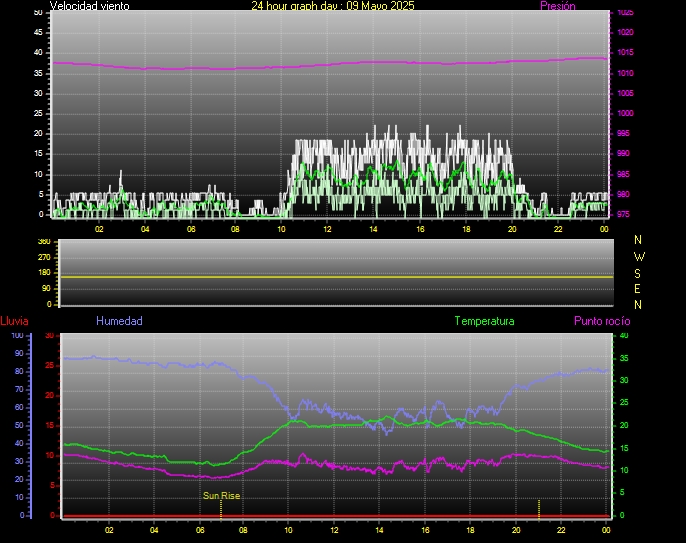Click the '24 hour graph day : 09 Mayo 2025' heading

332,6
